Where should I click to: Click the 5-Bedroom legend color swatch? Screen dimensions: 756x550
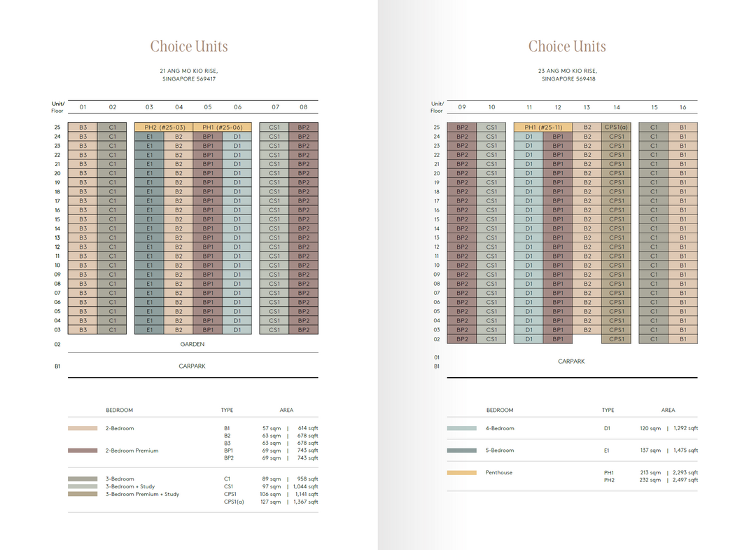click(461, 451)
